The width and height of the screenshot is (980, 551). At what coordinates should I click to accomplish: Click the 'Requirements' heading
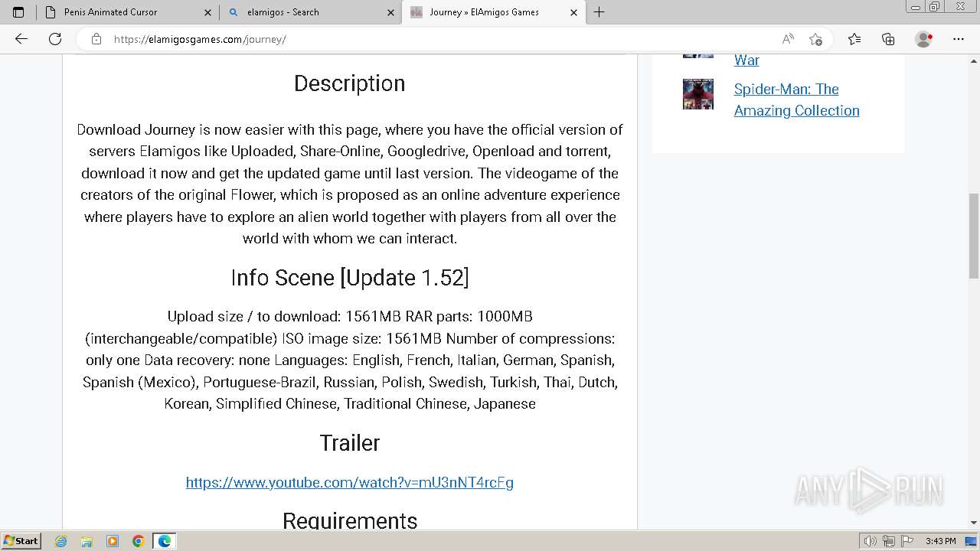click(x=350, y=520)
